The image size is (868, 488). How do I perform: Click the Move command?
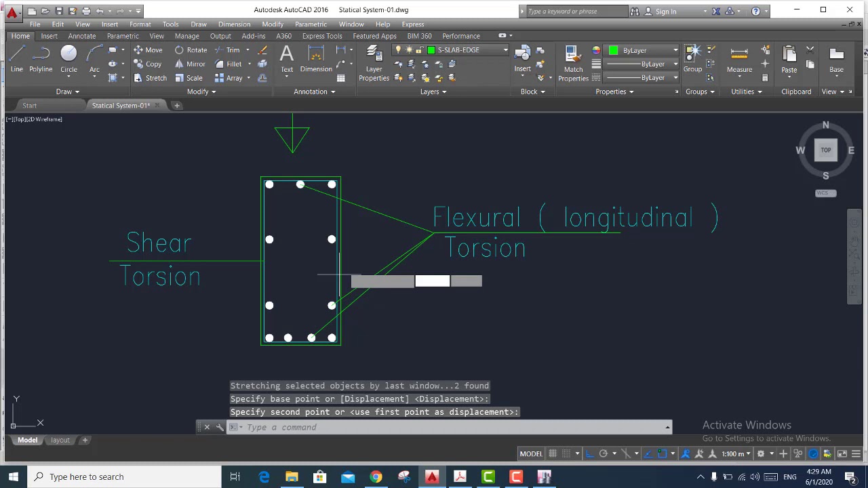[148, 50]
